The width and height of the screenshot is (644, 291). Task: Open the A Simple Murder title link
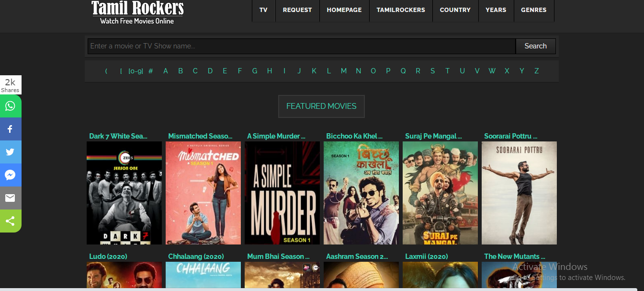pyautogui.click(x=276, y=136)
